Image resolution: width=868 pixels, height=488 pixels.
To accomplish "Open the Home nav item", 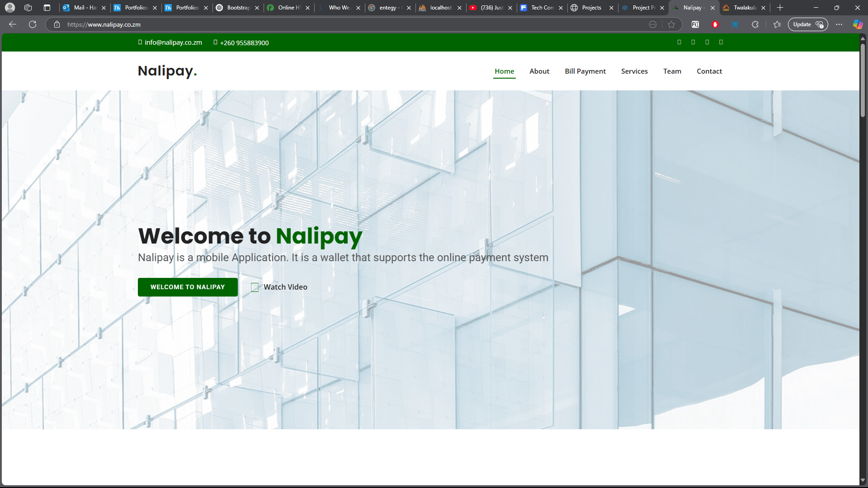I will [504, 71].
